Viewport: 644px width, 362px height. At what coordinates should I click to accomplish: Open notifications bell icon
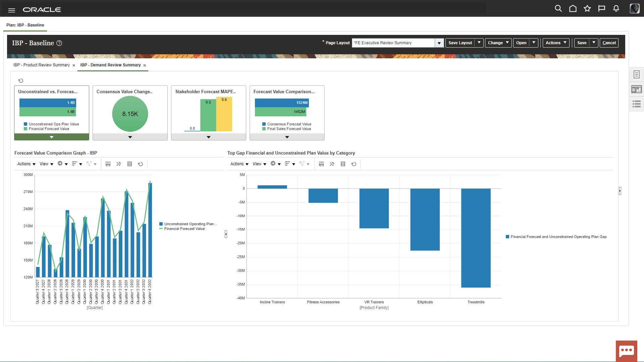coord(616,9)
